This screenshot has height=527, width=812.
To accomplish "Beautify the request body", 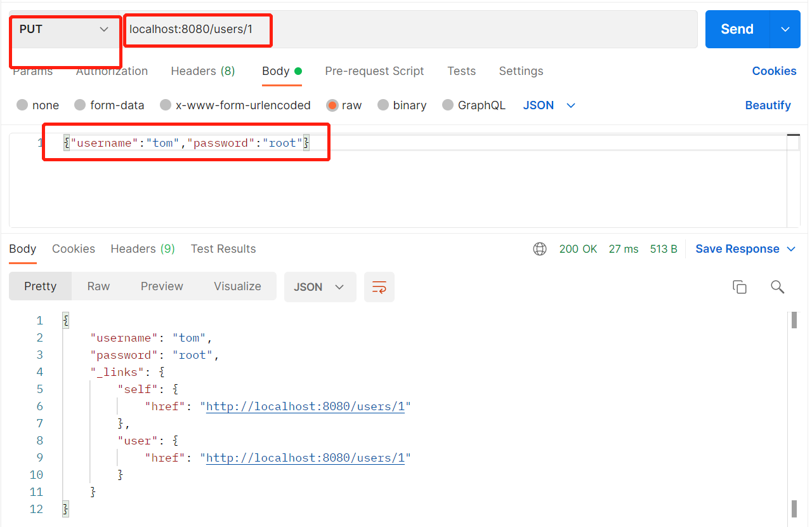I will tap(768, 105).
